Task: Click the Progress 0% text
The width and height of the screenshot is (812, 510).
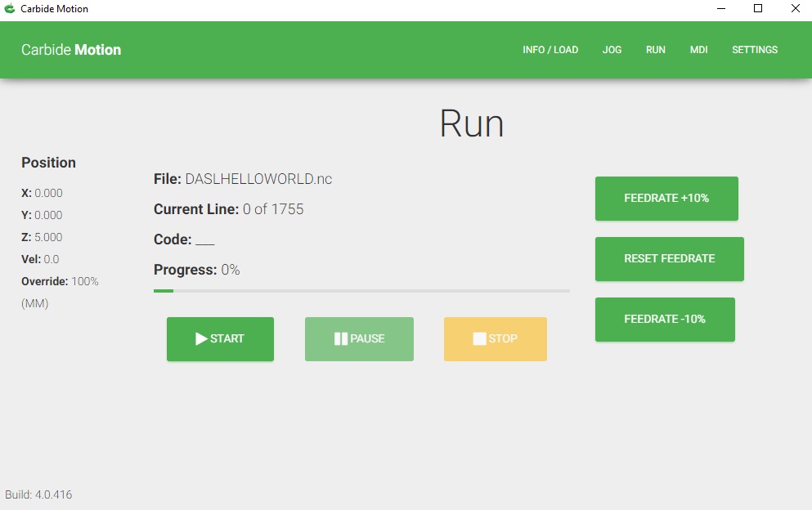Action: tap(197, 270)
